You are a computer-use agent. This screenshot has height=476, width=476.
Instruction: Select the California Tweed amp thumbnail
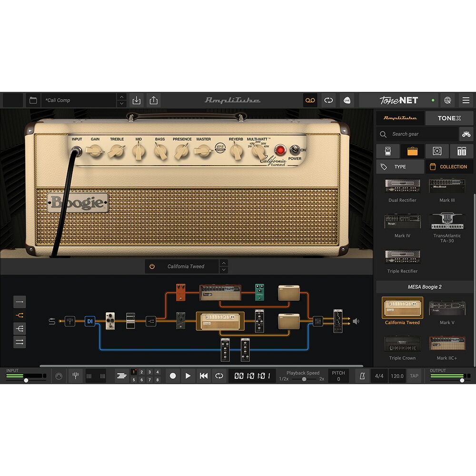pos(403,307)
